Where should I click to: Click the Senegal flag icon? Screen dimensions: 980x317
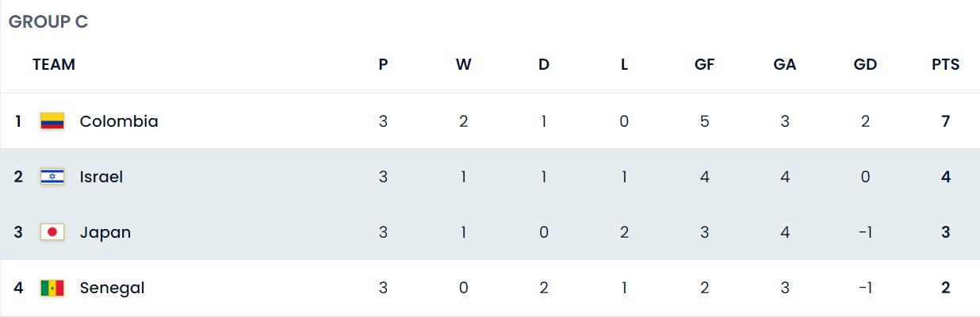[52, 288]
